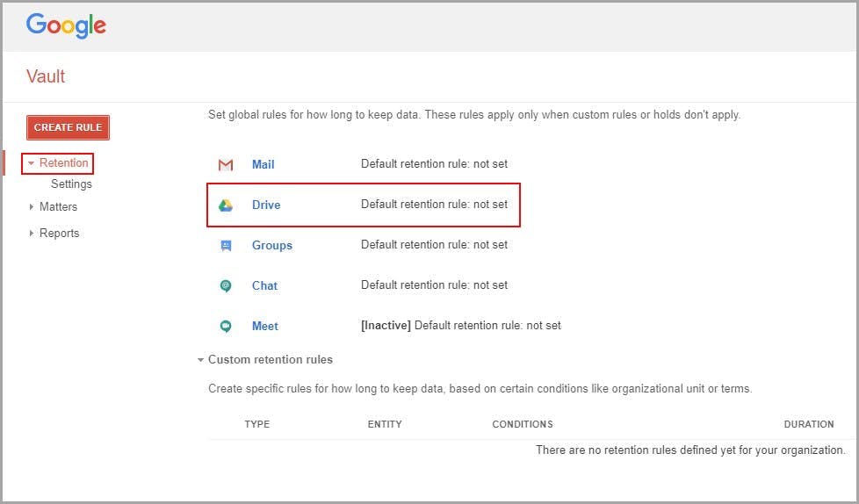
Task: Open Settings under Retention
Action: pyautogui.click(x=71, y=184)
